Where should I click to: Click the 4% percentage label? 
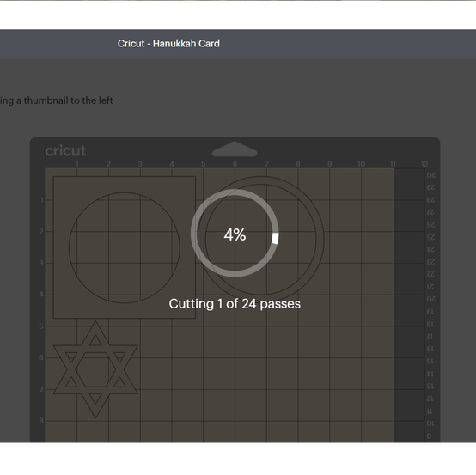(x=235, y=234)
